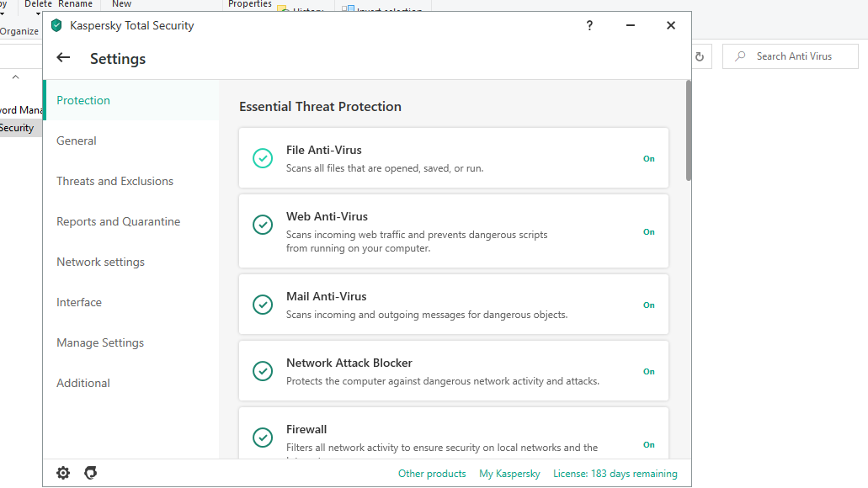
Task: Click License 183 days remaining link
Action: point(615,474)
